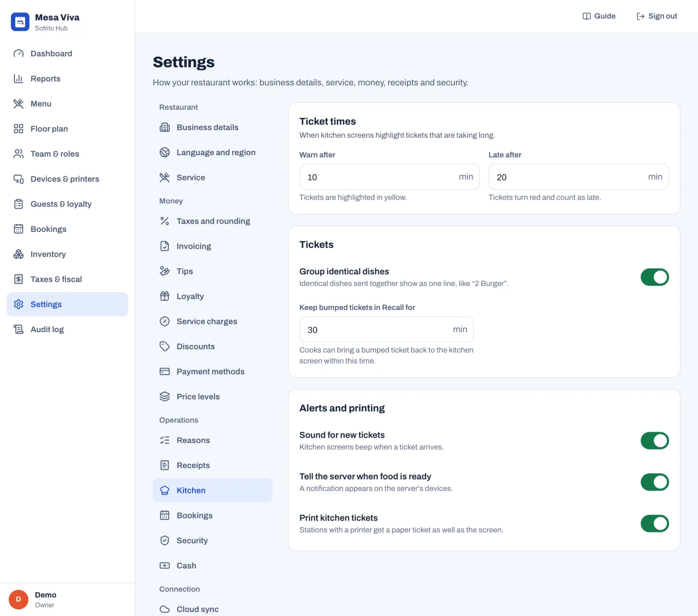
Task: Click the Security shield icon
Action: tap(164, 540)
